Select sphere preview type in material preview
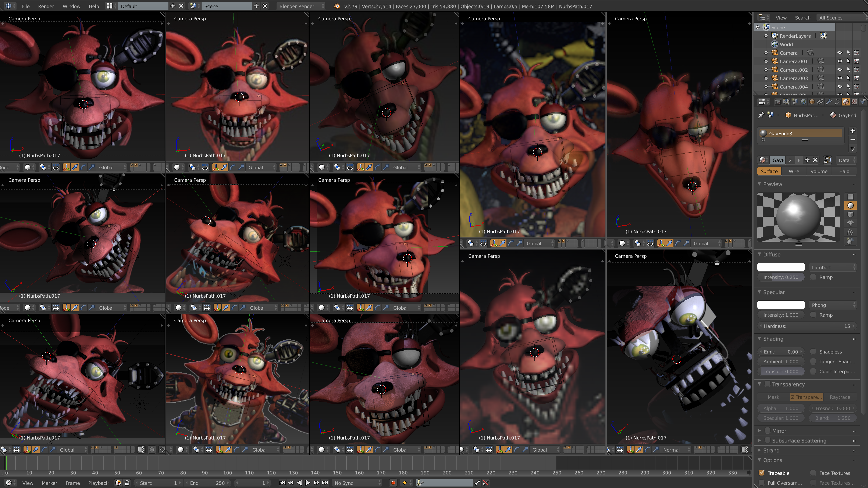The image size is (868, 488). (850, 206)
